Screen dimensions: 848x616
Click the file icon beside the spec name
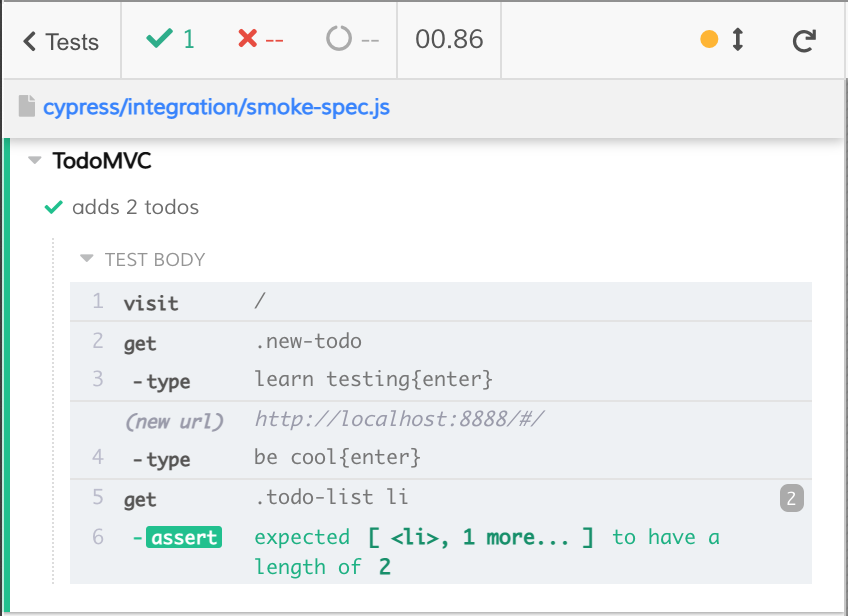(x=27, y=106)
